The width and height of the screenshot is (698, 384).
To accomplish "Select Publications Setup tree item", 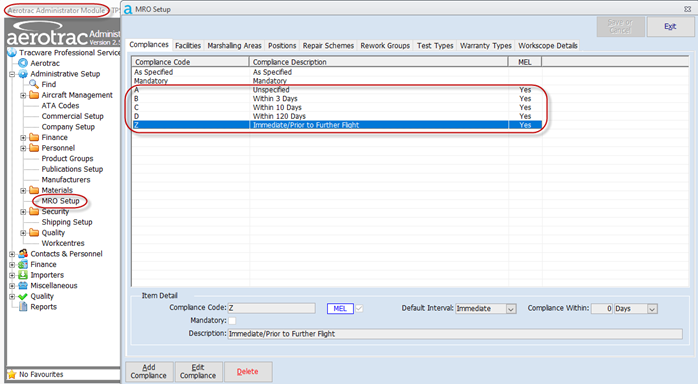I will [72, 169].
